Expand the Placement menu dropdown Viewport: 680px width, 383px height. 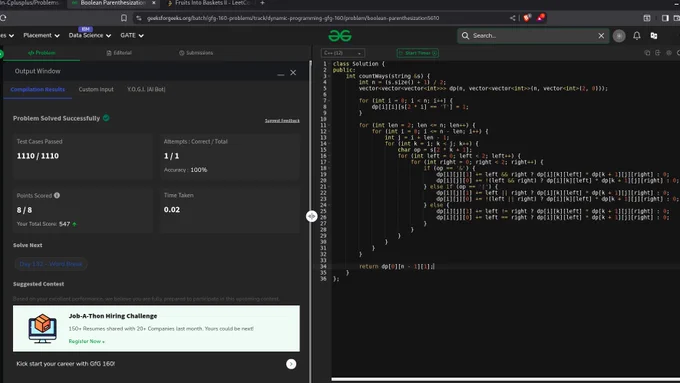[41, 36]
